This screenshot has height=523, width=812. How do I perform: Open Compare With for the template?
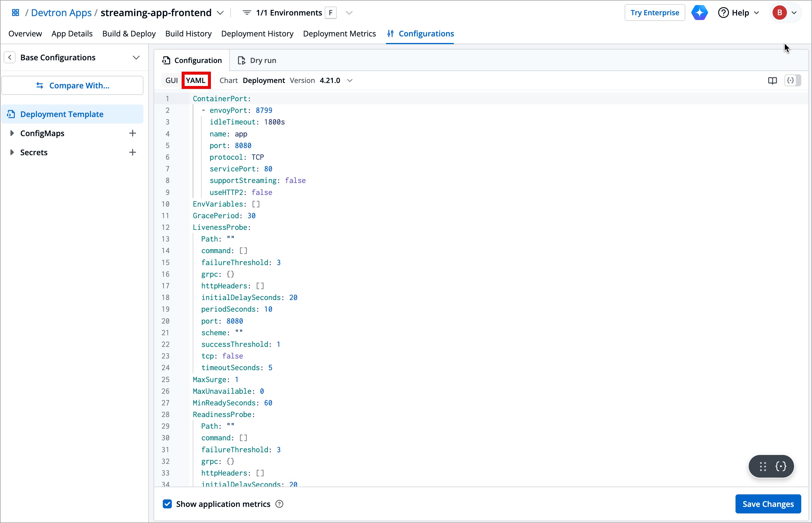point(72,85)
